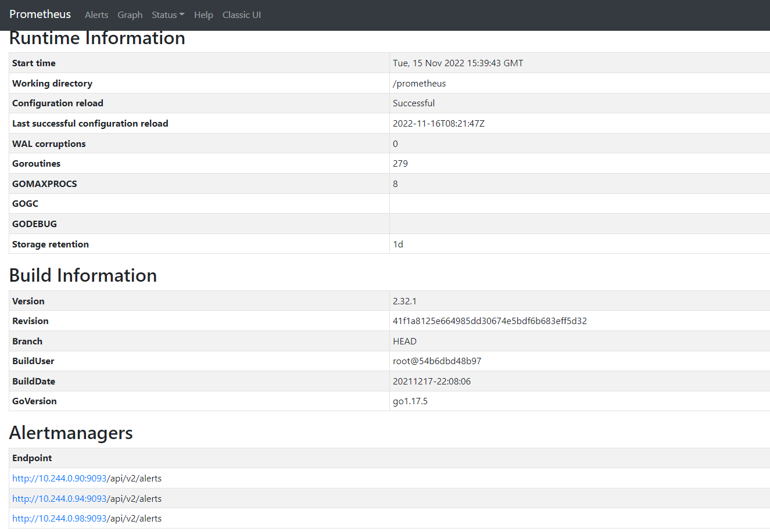Click the Start time label
770x532 pixels.
pos(34,63)
